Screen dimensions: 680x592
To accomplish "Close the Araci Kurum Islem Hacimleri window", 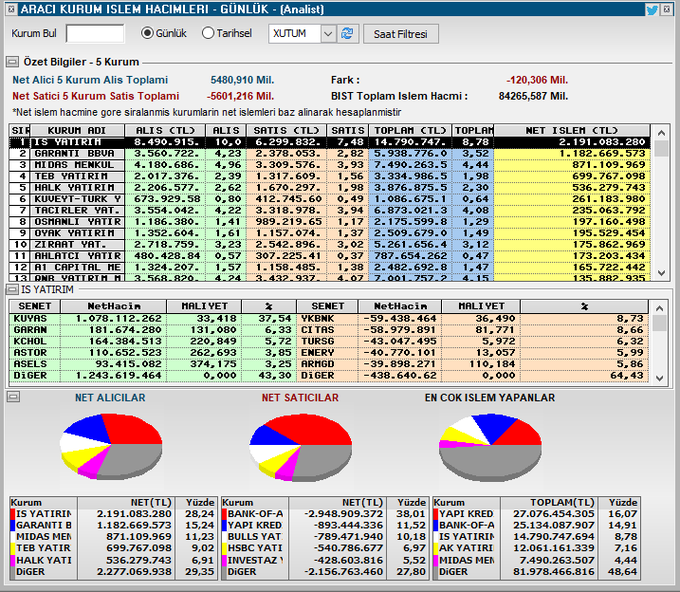I will tap(667, 9).
